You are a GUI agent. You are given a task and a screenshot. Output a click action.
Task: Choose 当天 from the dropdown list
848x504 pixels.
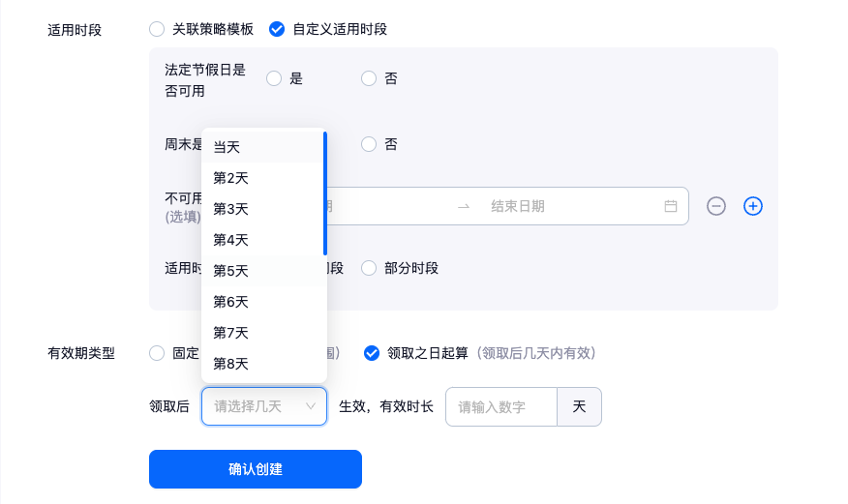(227, 147)
